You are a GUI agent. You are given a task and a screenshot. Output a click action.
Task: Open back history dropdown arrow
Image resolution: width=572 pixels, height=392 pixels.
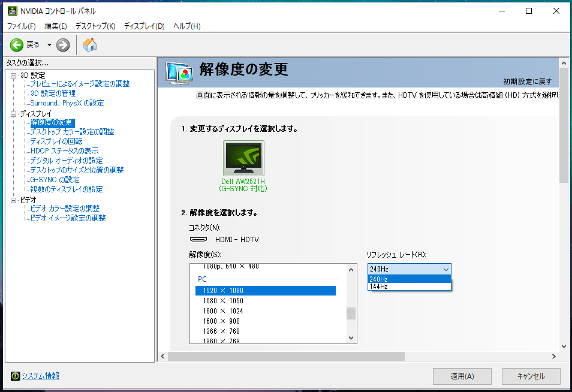click(49, 45)
